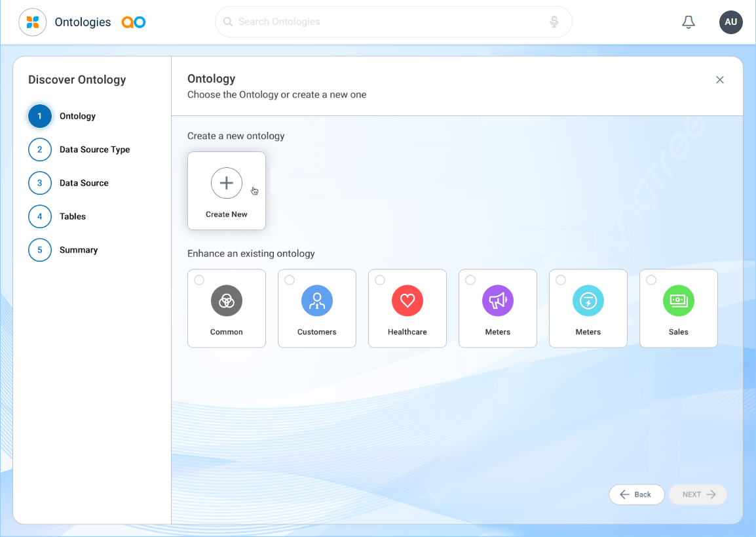
Task: Close the Discover Ontology dialog
Action: pyautogui.click(x=720, y=80)
